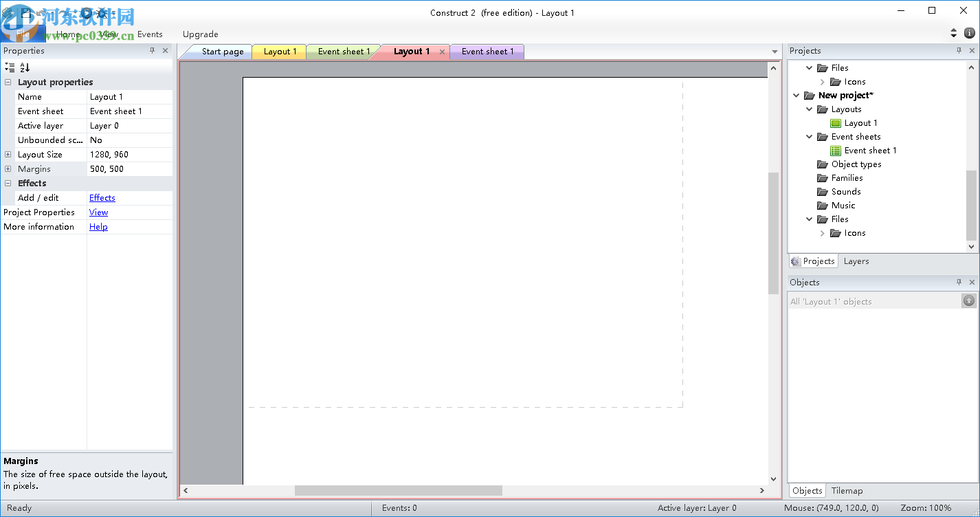Click the categorized view icon in Properties
Image resolution: width=980 pixels, height=517 pixels.
pos(10,67)
